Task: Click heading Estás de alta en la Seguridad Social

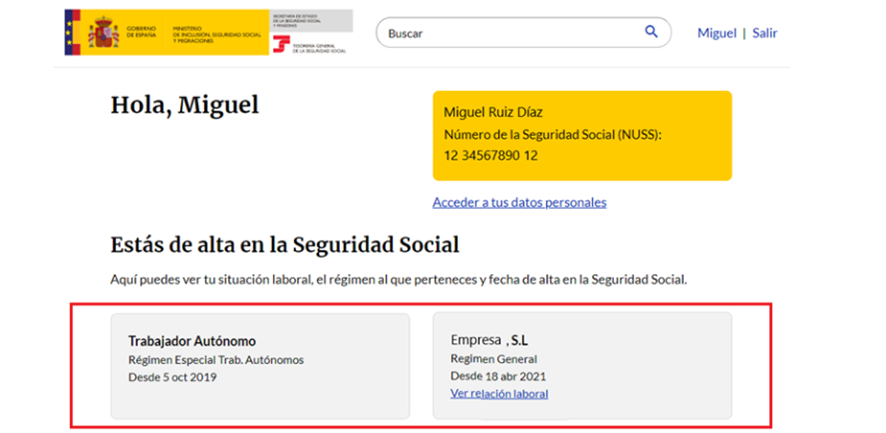Action: [285, 245]
